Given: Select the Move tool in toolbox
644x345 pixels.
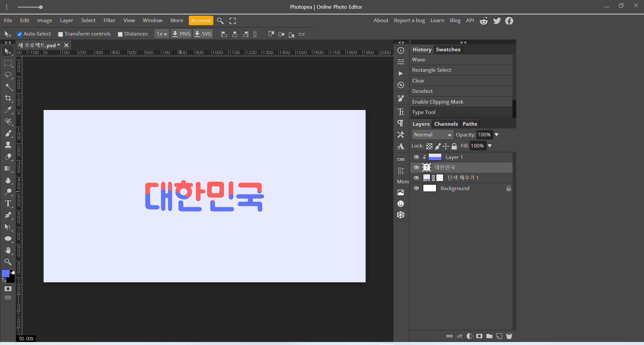Looking at the screenshot, I should click(8, 51).
